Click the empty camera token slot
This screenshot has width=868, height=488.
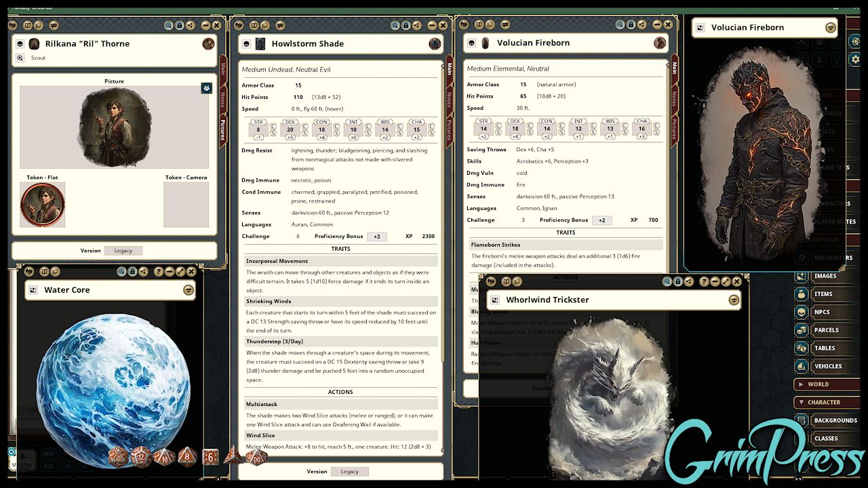click(x=186, y=204)
